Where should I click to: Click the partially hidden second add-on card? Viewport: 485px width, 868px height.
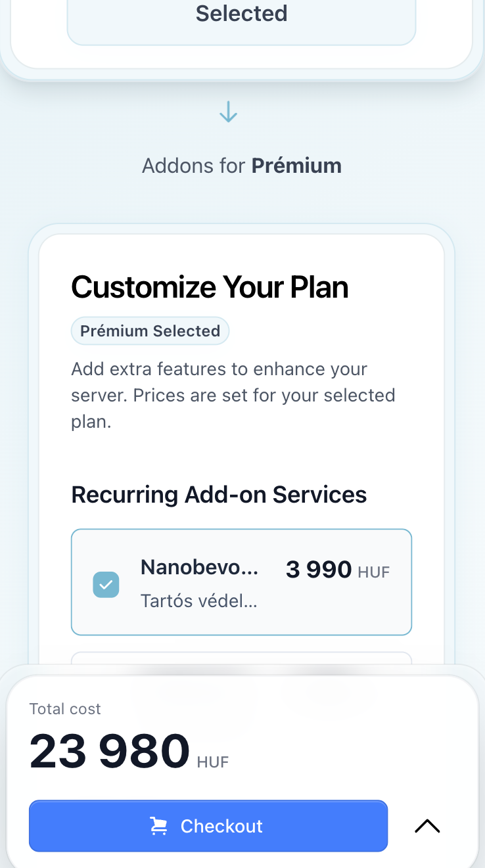241,658
